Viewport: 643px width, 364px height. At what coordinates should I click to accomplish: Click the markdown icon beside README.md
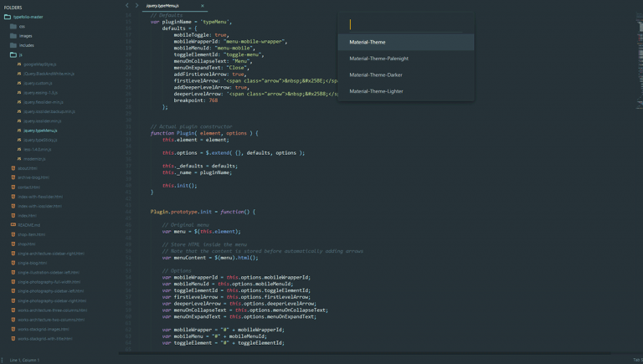point(13,224)
